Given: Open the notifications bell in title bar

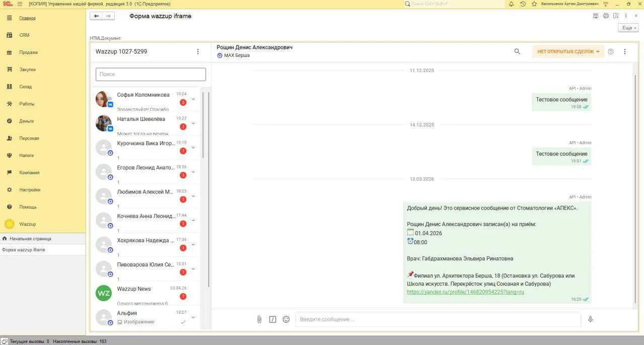Looking at the screenshot, I should [x=511, y=4].
